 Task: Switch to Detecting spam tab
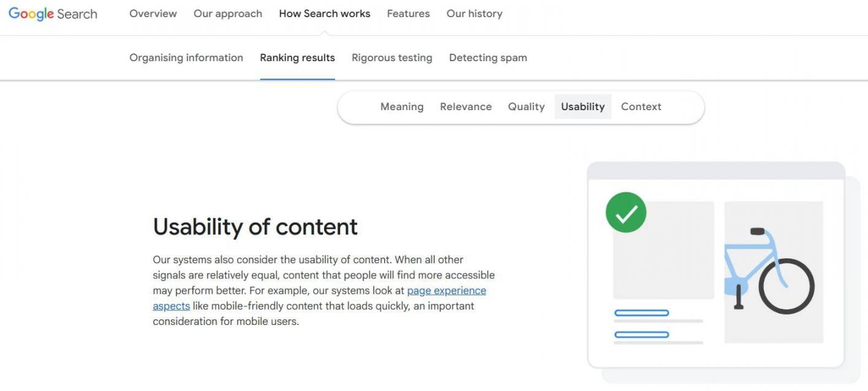pos(488,58)
